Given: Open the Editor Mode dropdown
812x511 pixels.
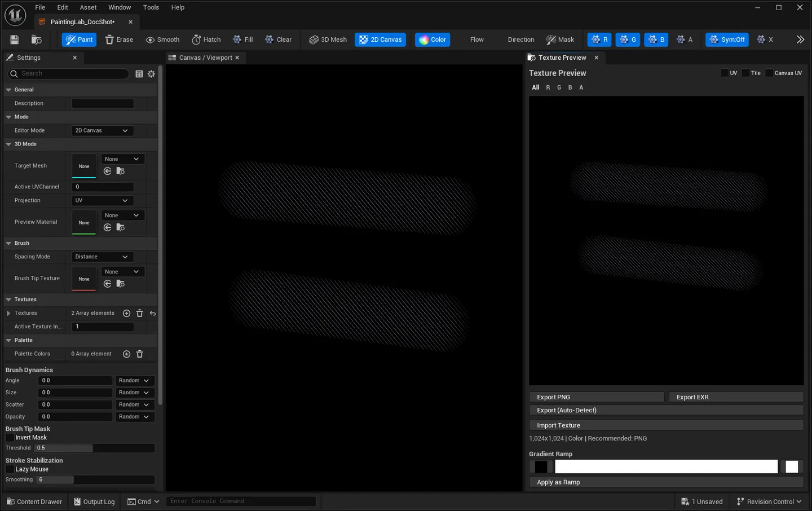Looking at the screenshot, I should point(102,130).
